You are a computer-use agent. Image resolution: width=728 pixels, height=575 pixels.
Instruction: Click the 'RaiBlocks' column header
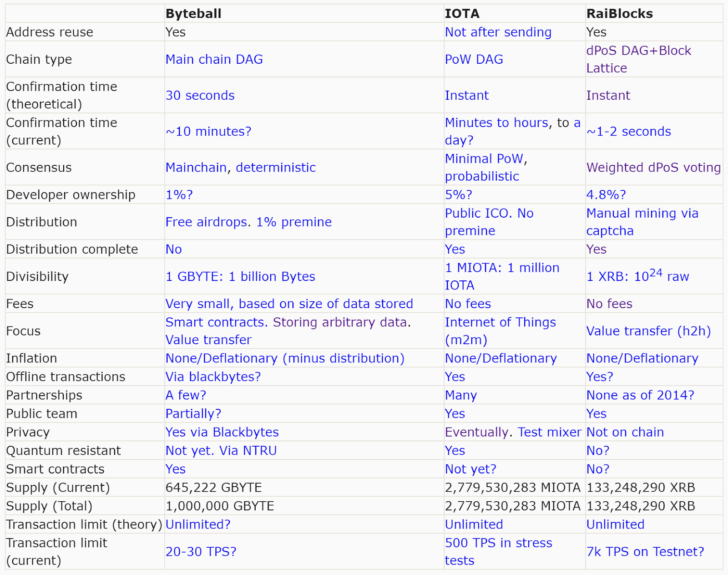[620, 14]
